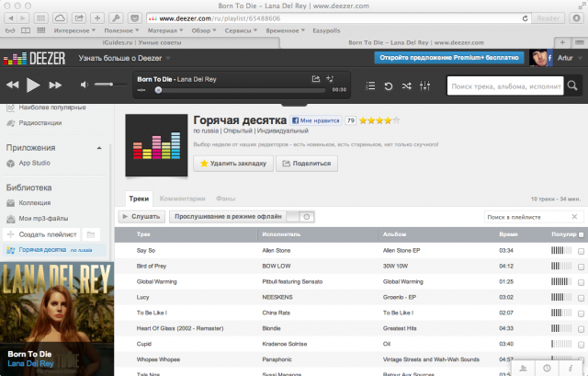Click 'Поделиться' playlist button
The image size is (588, 376).
pyautogui.click(x=307, y=164)
